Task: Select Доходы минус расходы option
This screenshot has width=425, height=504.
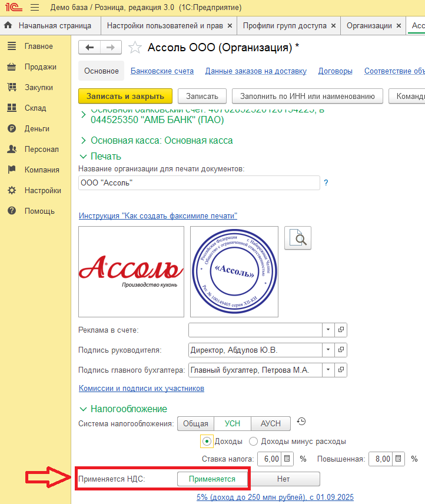Action: pyautogui.click(x=254, y=441)
